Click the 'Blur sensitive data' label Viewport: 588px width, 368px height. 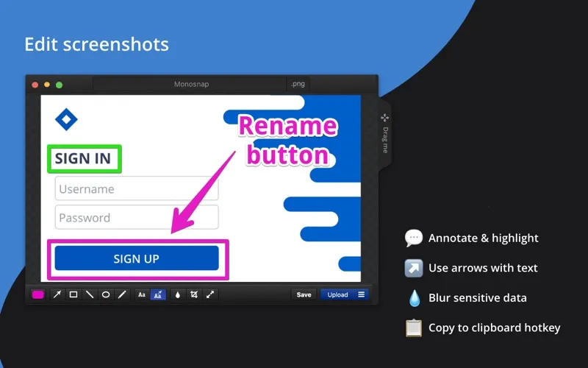tap(477, 298)
